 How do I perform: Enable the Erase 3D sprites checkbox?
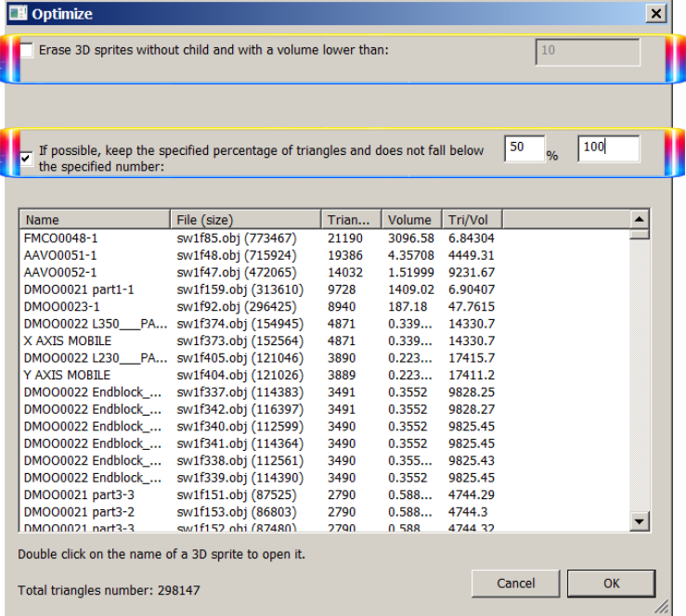(x=26, y=50)
